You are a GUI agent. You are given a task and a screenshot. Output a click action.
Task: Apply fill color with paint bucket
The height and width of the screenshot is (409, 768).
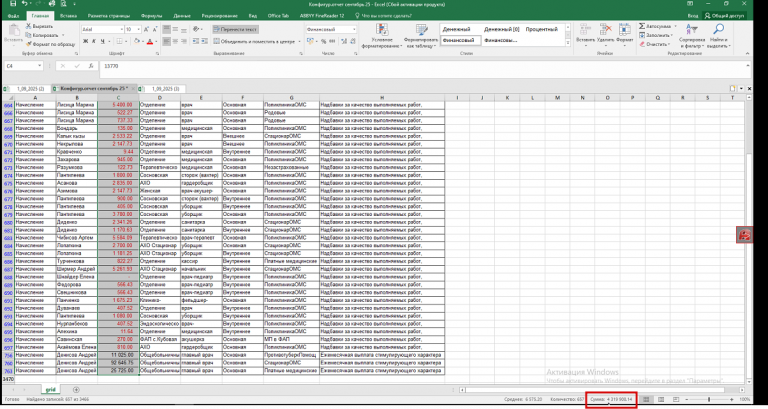[x=137, y=42]
